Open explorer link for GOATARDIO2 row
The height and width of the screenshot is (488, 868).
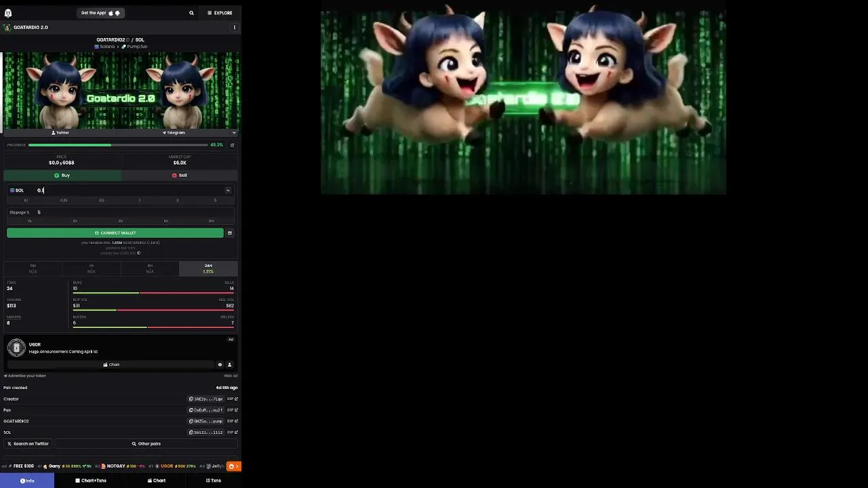(x=233, y=422)
